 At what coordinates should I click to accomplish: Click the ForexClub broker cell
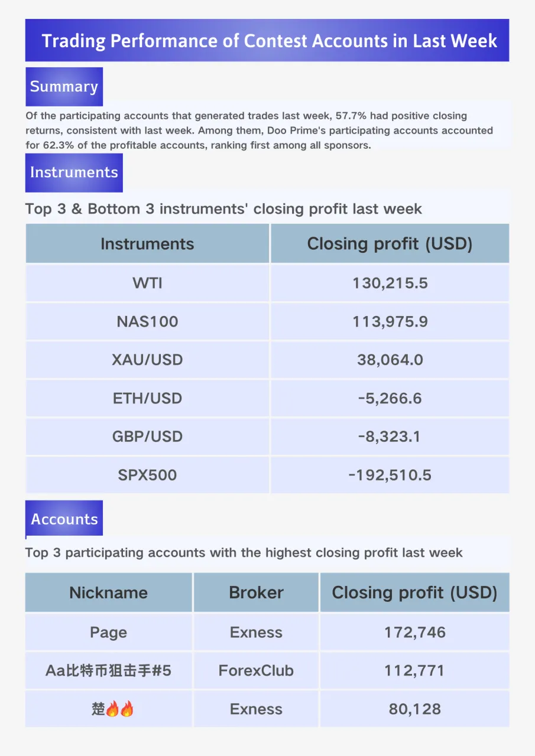256,671
